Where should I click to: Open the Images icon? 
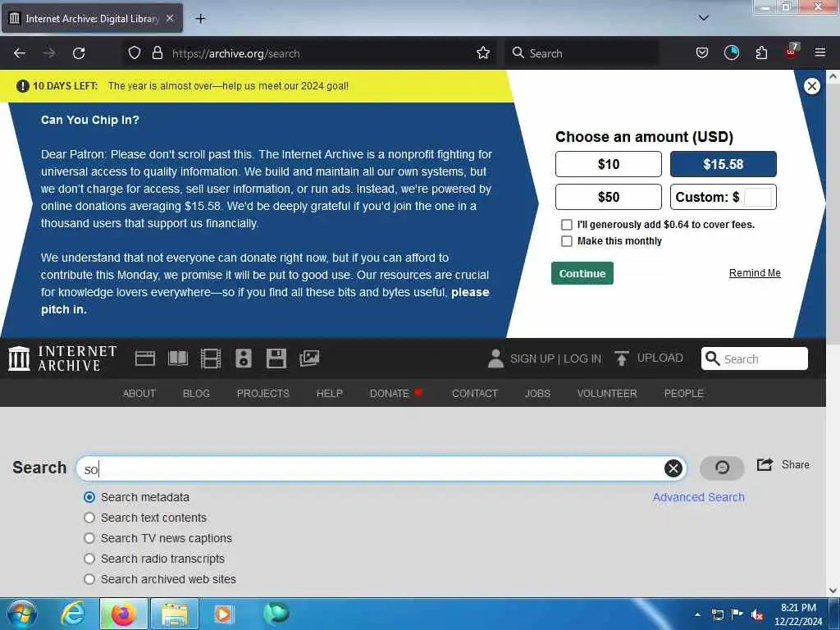click(x=309, y=358)
